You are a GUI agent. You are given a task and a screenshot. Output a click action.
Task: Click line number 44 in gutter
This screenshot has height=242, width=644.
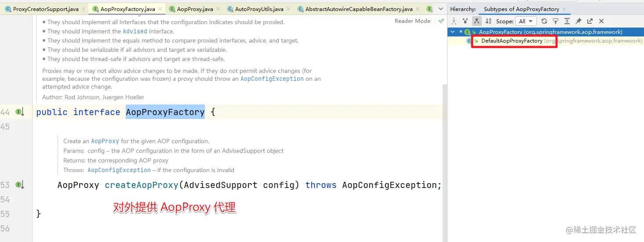(x=5, y=112)
